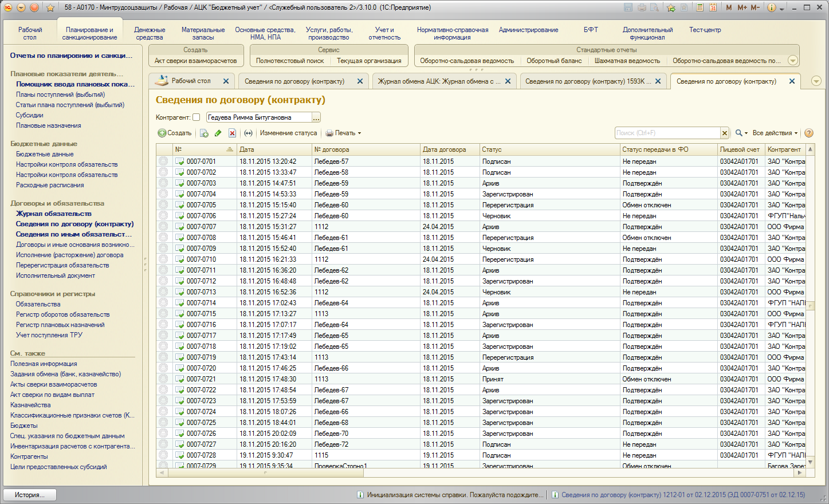The height and width of the screenshot is (504, 829).
Task: Switch to Журнал обмена АЦК tab
Action: [439, 81]
